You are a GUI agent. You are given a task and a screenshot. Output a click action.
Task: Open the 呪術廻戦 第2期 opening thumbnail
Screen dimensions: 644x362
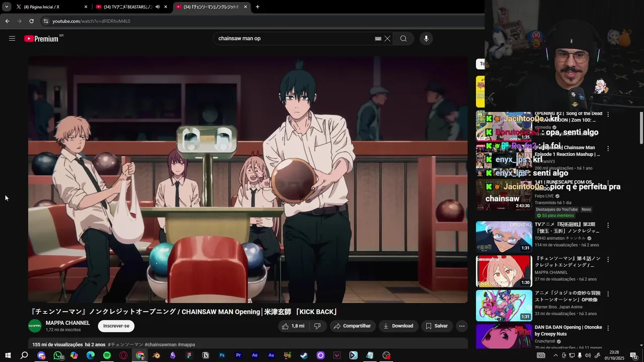click(504, 237)
